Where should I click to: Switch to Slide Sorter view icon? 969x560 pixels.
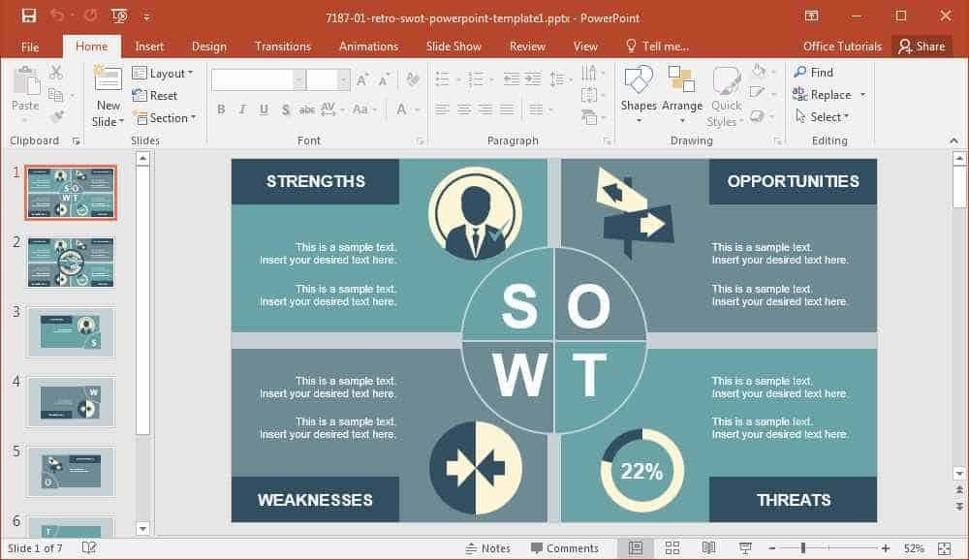pos(672,547)
